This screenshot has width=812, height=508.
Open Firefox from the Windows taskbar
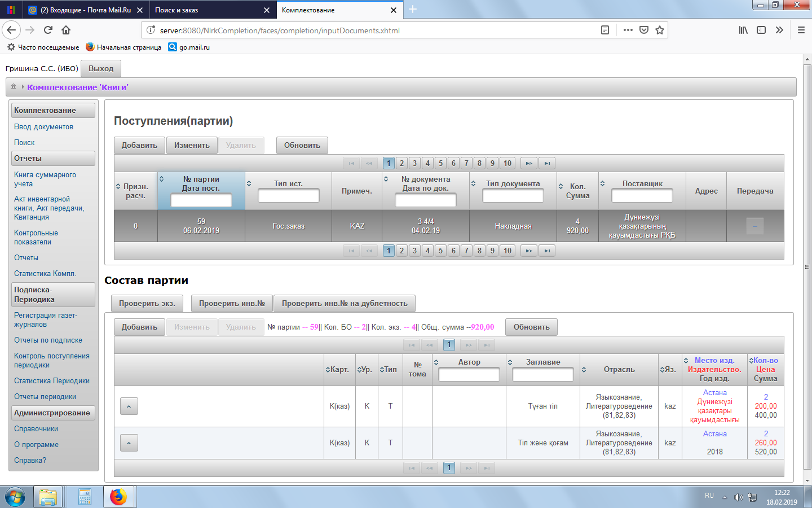pyautogui.click(x=118, y=497)
